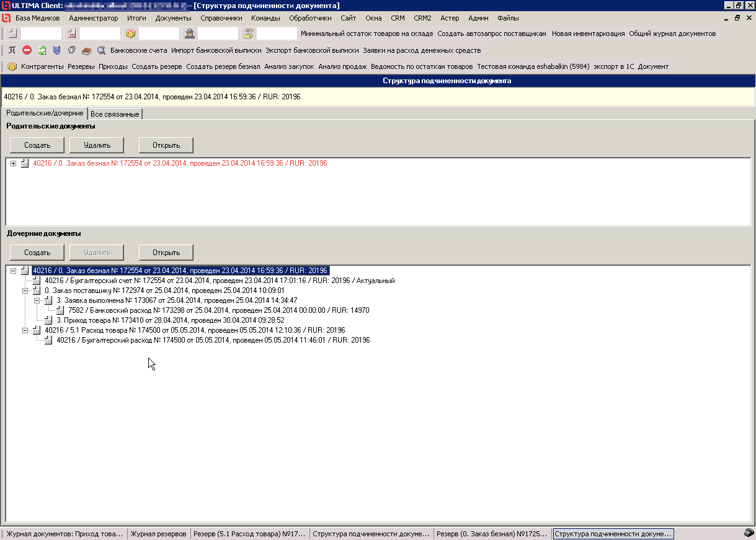Click Открыть under Родительские документы

coord(166,145)
